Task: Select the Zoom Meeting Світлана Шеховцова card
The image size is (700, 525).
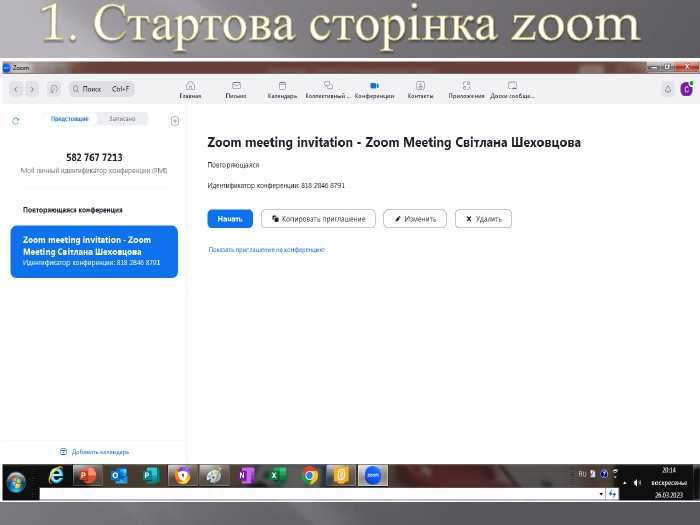Action: (94, 251)
